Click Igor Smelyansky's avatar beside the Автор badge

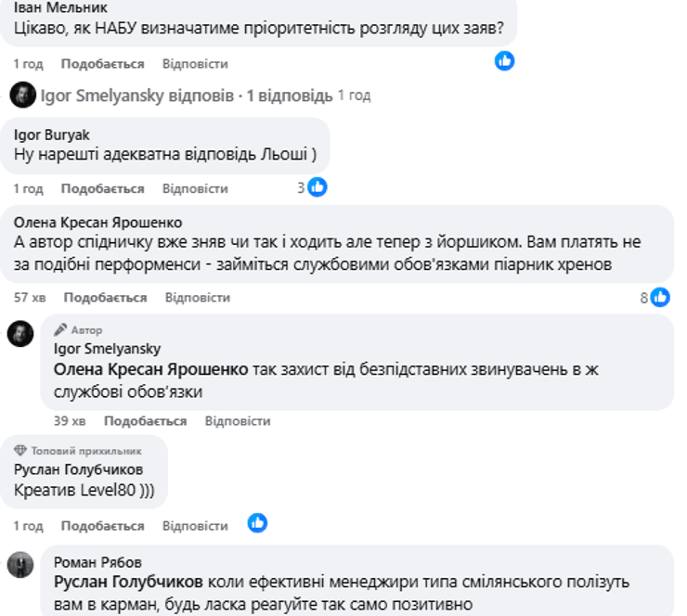[20, 334]
